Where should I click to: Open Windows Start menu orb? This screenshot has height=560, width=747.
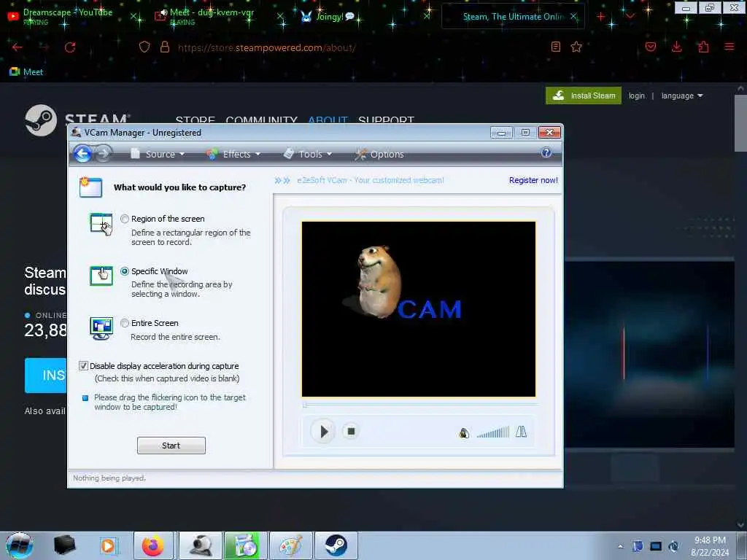click(x=20, y=545)
